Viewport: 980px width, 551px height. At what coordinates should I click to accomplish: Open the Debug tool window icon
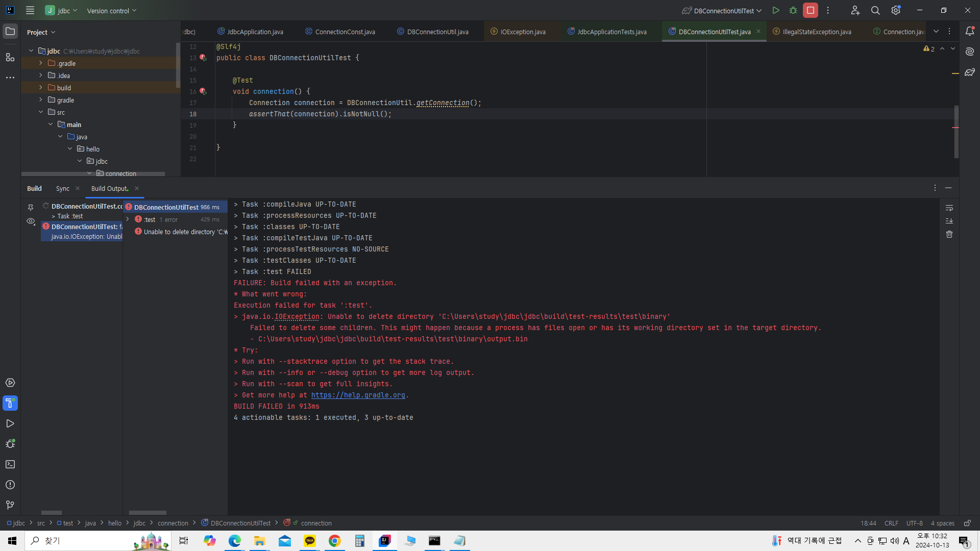tap(10, 444)
